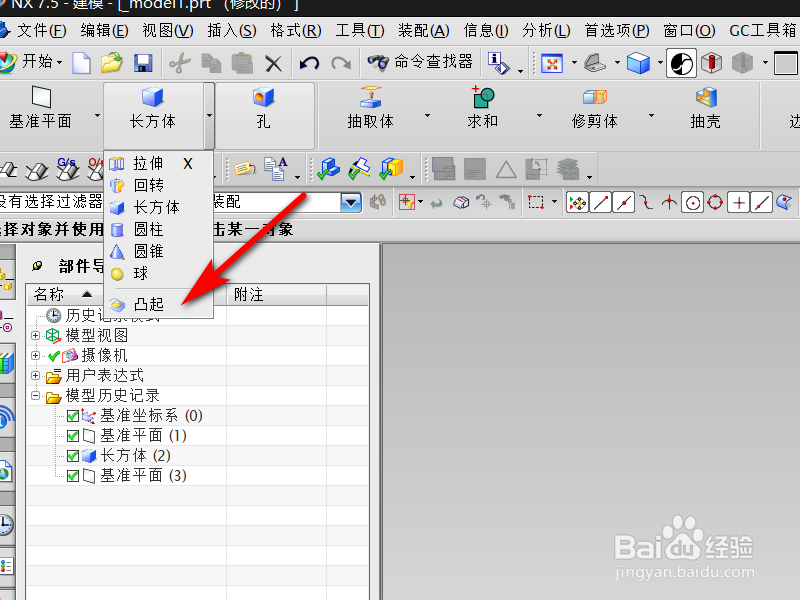Click the 开始 (Start) button

coord(36,63)
